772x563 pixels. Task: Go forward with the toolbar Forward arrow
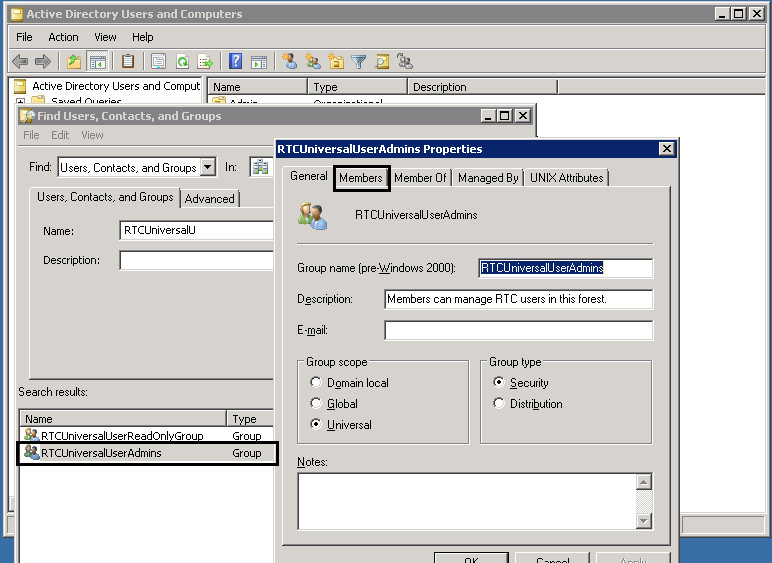click(43, 62)
